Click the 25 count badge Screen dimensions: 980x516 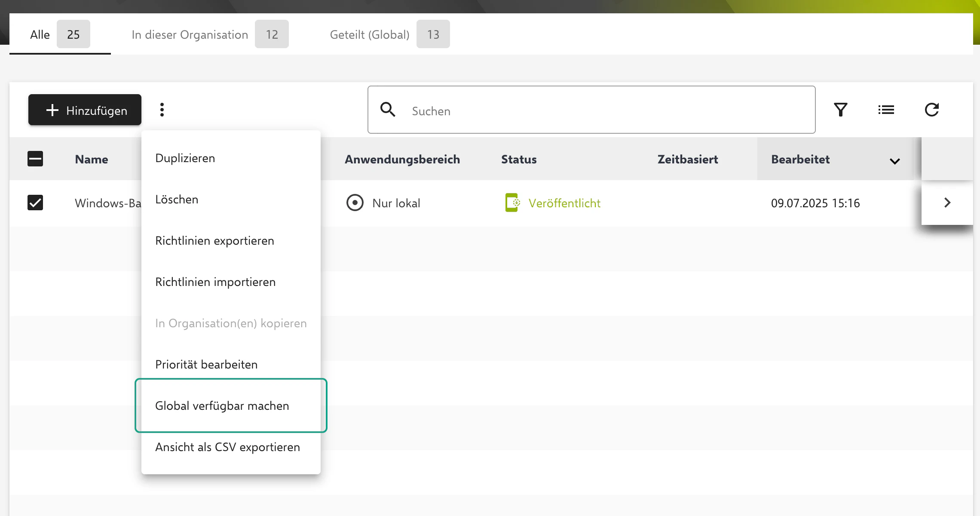click(73, 34)
